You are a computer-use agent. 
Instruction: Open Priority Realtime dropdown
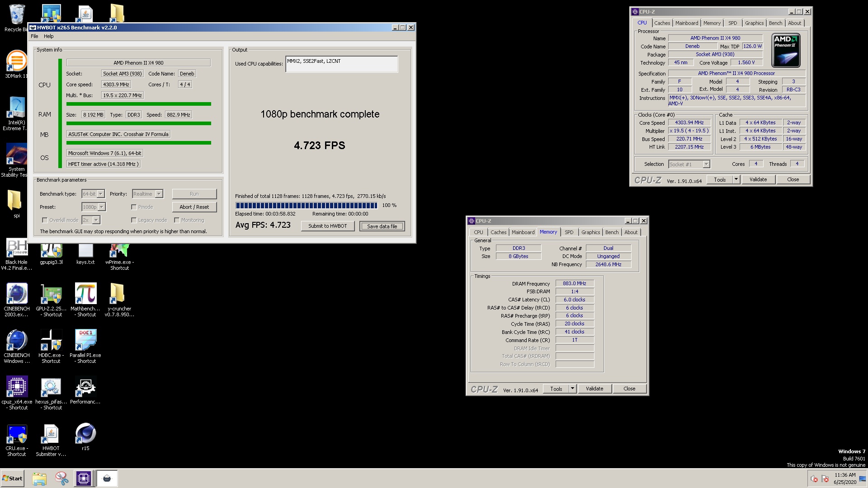point(147,194)
